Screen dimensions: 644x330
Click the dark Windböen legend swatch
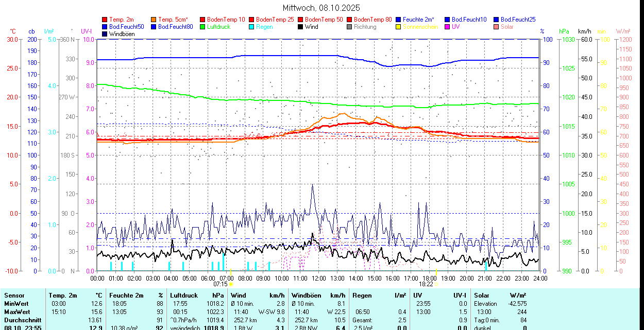click(x=105, y=34)
